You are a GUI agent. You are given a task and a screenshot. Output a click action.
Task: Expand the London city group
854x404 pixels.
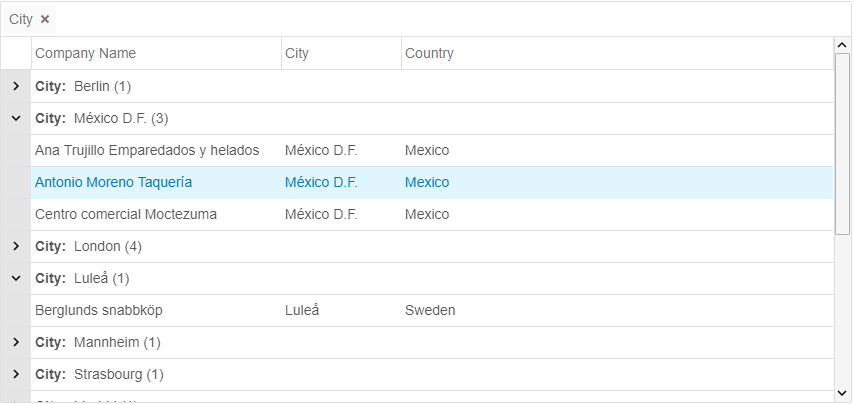tap(16, 246)
